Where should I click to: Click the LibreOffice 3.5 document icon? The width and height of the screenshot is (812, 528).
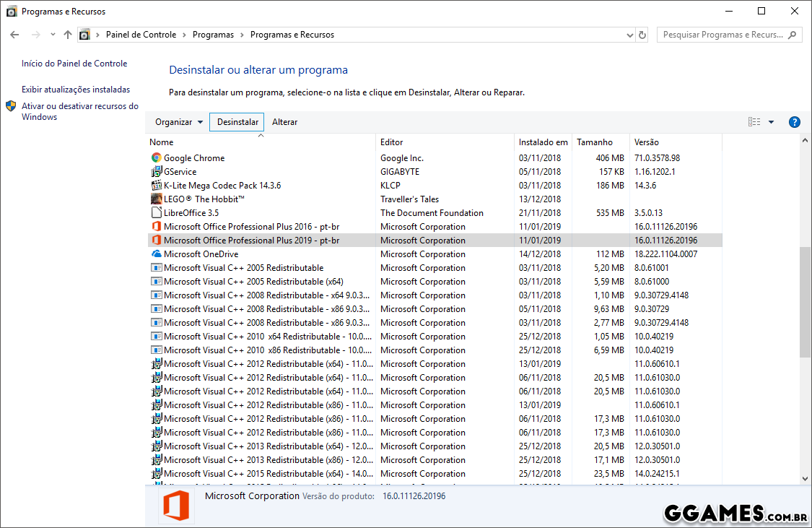point(157,213)
